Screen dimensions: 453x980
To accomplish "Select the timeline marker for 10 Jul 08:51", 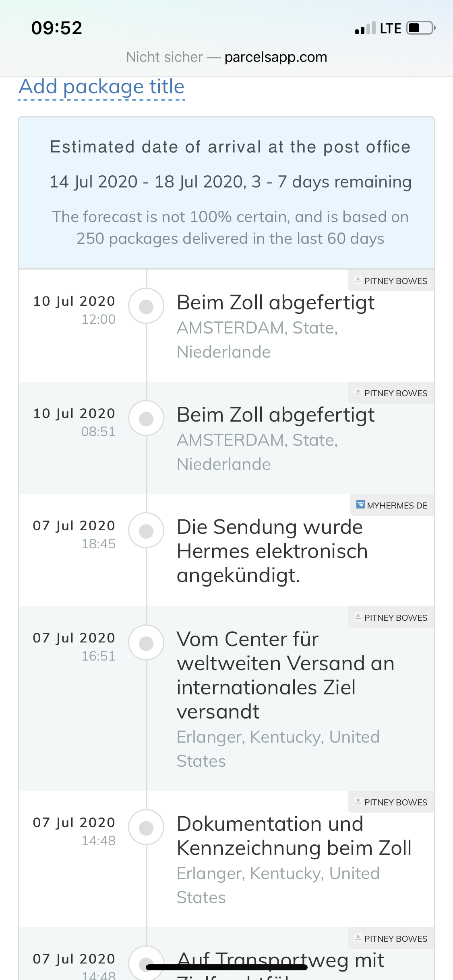I will click(146, 418).
